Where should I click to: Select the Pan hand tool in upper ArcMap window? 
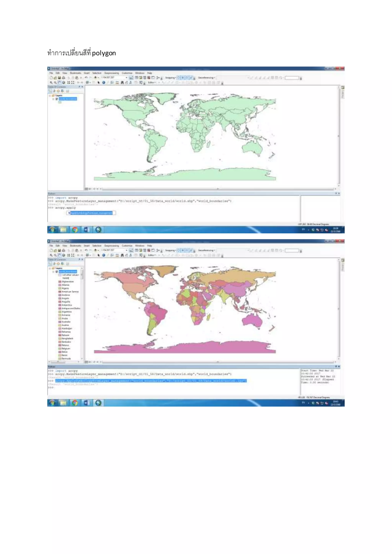point(59,82)
